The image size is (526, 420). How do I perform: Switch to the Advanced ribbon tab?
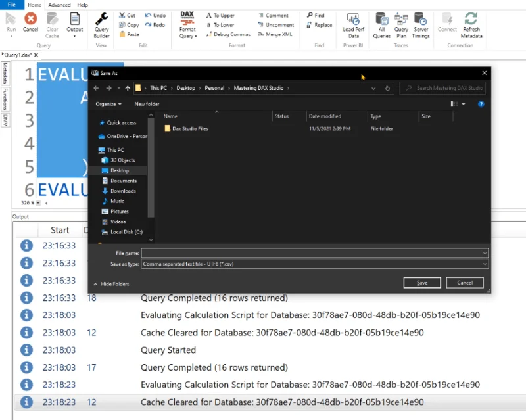pyautogui.click(x=59, y=5)
